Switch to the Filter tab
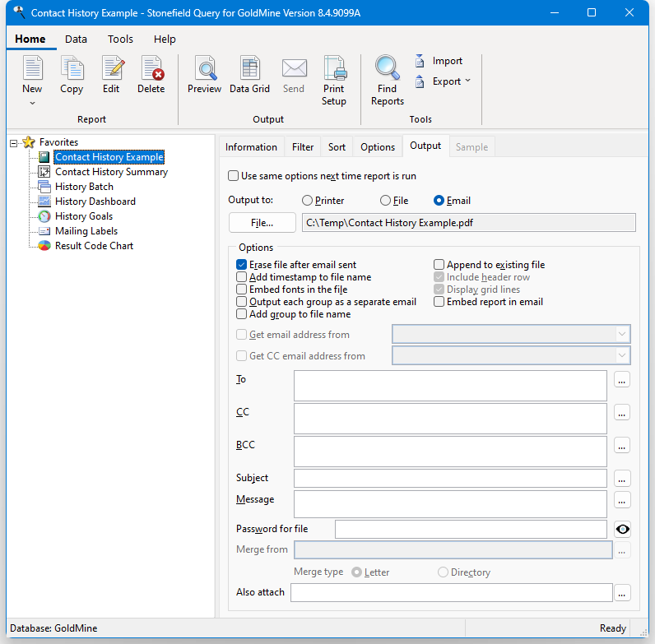 [303, 147]
